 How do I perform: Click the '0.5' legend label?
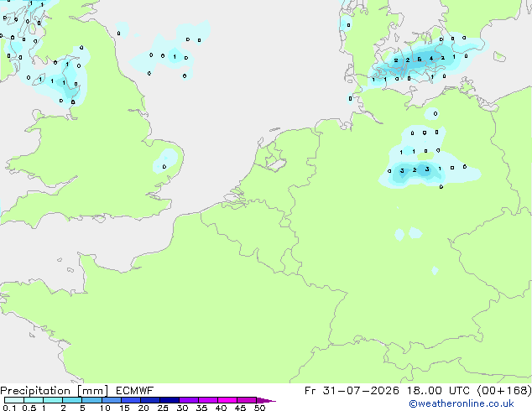pos(29,408)
